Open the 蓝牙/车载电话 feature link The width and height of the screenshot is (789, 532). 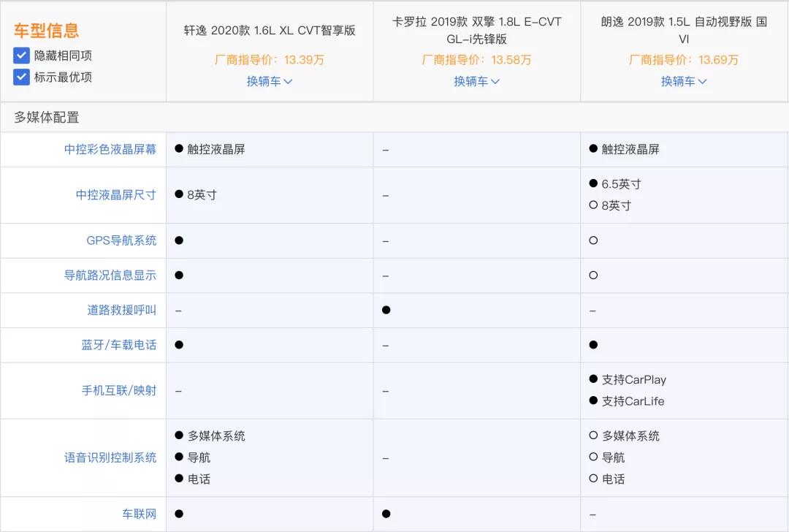pos(119,345)
